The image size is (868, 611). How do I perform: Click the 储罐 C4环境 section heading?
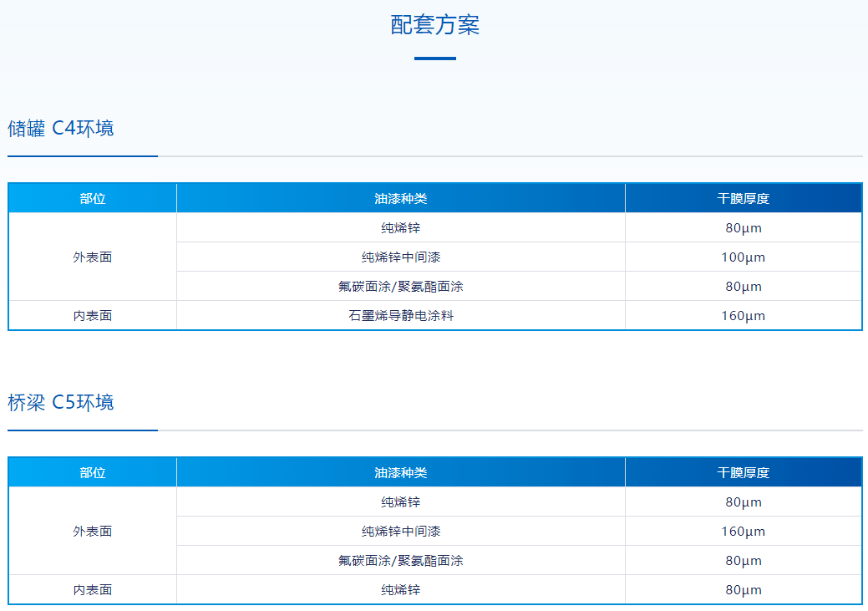(61, 129)
